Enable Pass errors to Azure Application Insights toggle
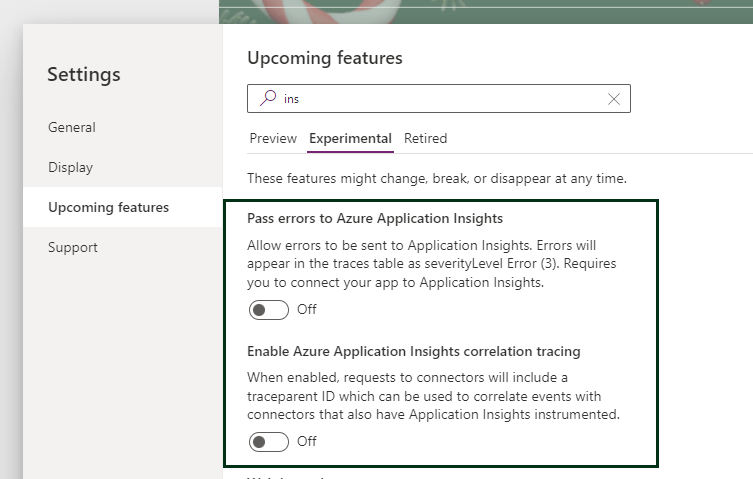The width and height of the screenshot is (753, 479). coord(269,310)
